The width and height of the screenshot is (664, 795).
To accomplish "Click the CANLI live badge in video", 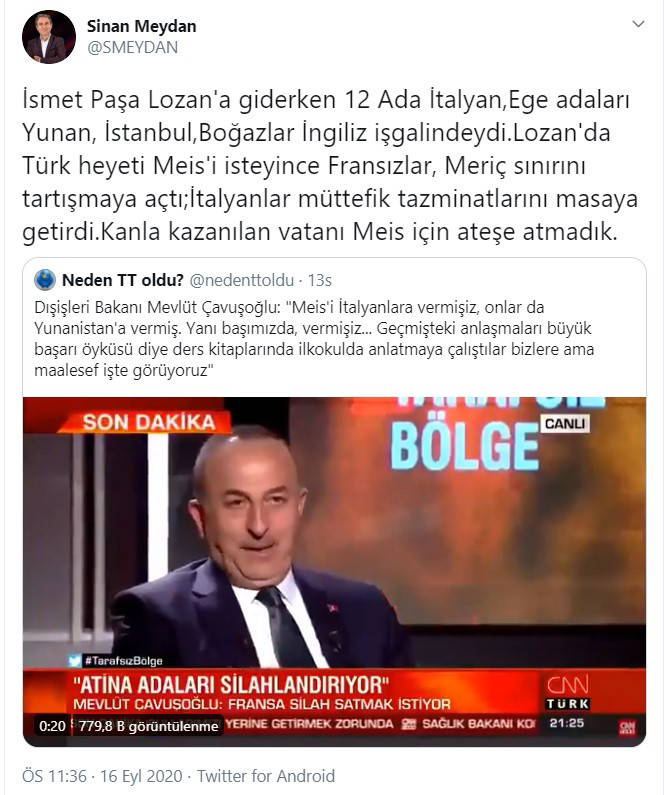I will 565,423.
